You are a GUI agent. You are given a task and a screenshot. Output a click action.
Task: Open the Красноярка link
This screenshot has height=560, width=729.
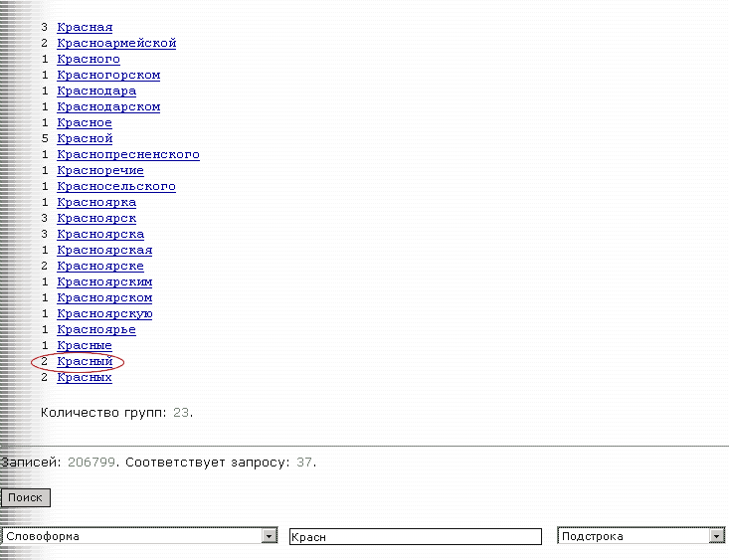[96, 202]
